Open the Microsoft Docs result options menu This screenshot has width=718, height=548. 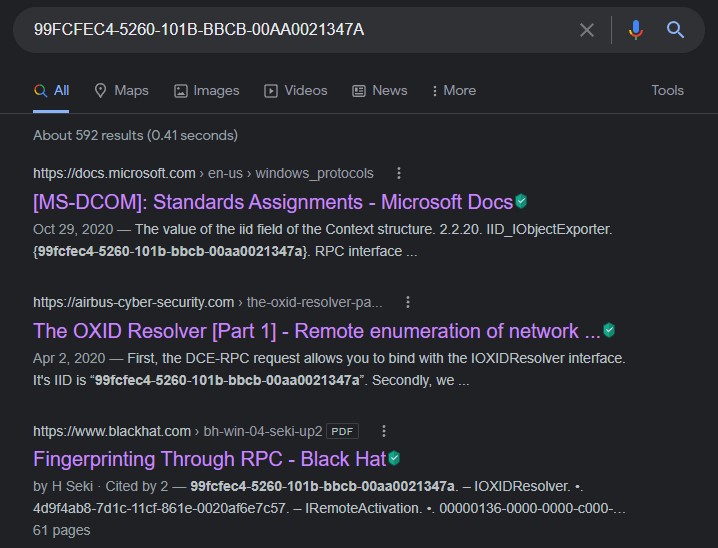click(399, 173)
